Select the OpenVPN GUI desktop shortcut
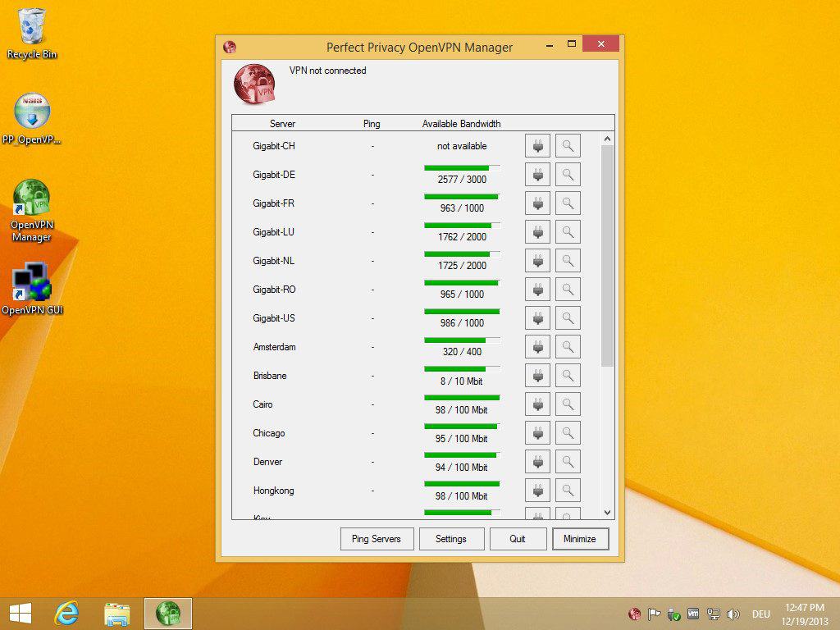 (x=32, y=288)
